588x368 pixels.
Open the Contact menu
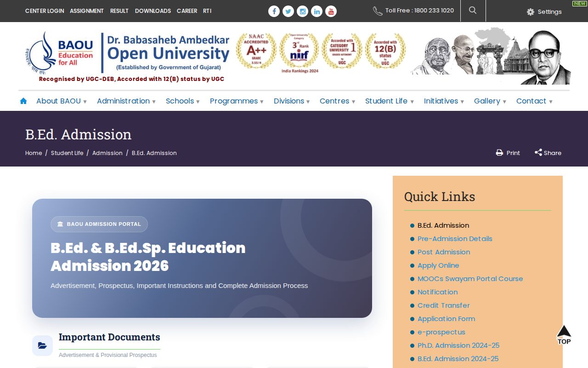[x=535, y=101]
